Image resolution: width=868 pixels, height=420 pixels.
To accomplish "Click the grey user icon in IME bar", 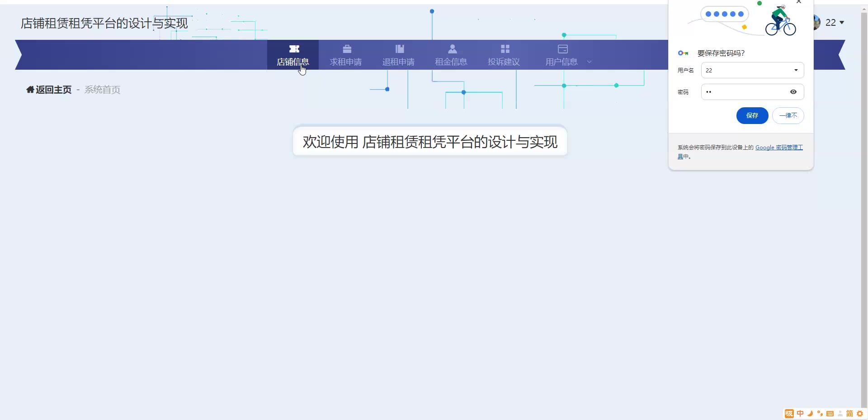I will 840,414.
